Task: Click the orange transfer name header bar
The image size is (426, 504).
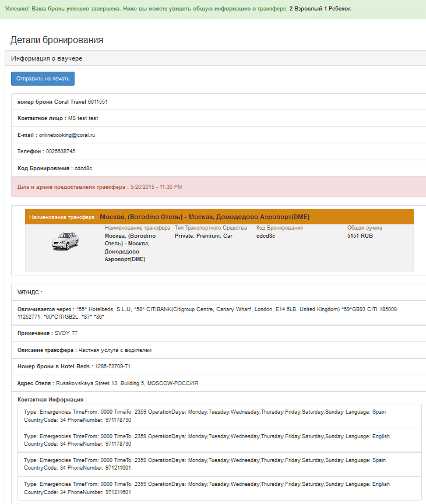Action: tap(219, 217)
